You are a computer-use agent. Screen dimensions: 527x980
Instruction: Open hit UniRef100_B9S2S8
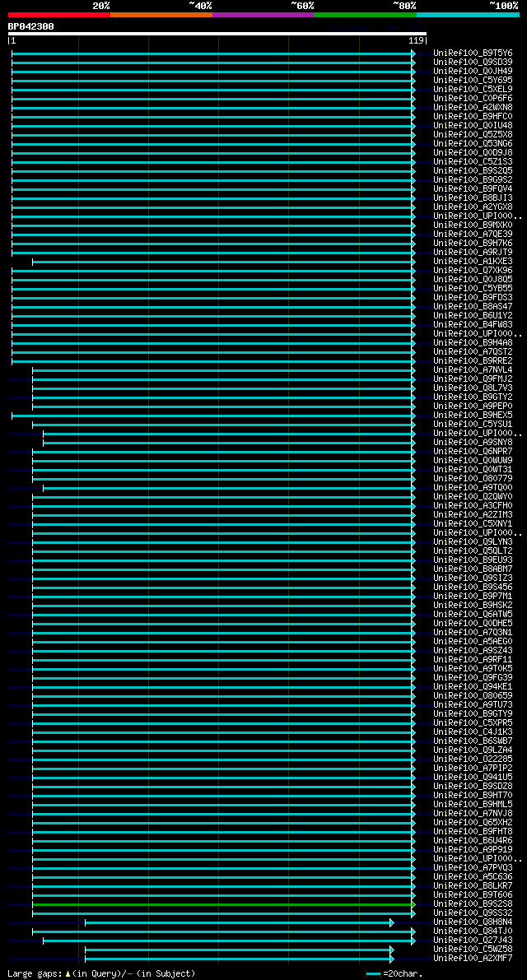[473, 904]
